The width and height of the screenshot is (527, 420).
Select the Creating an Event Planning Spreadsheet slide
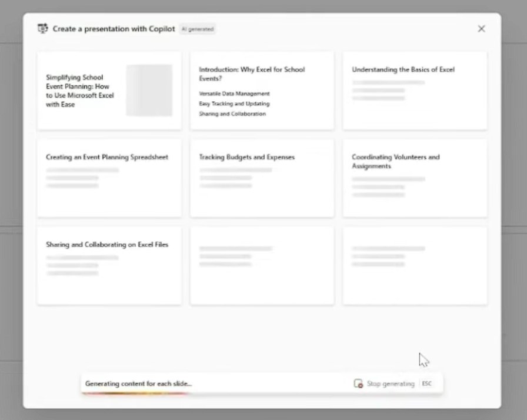tap(109, 178)
